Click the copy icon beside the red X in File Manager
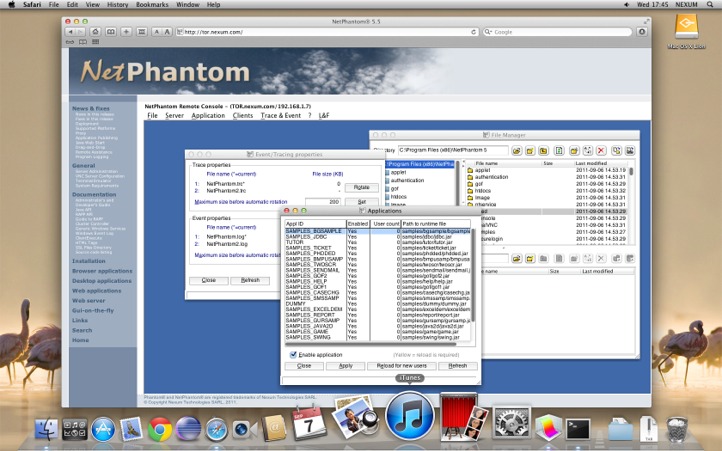 (616, 151)
